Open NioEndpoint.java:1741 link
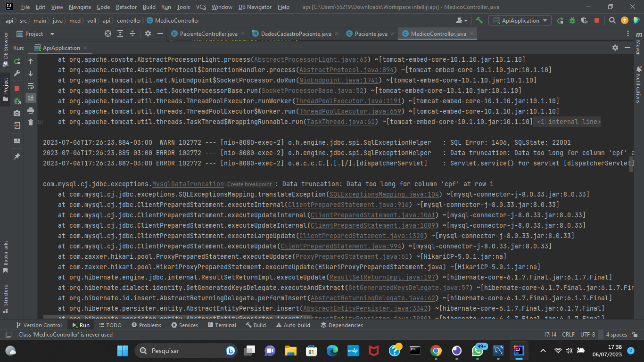Viewport: 644px width, 362px height. click(x=339, y=80)
